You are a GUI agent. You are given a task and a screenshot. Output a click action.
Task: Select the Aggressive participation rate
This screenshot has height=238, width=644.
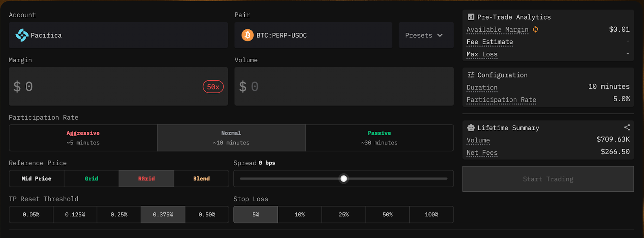pyautogui.click(x=83, y=138)
